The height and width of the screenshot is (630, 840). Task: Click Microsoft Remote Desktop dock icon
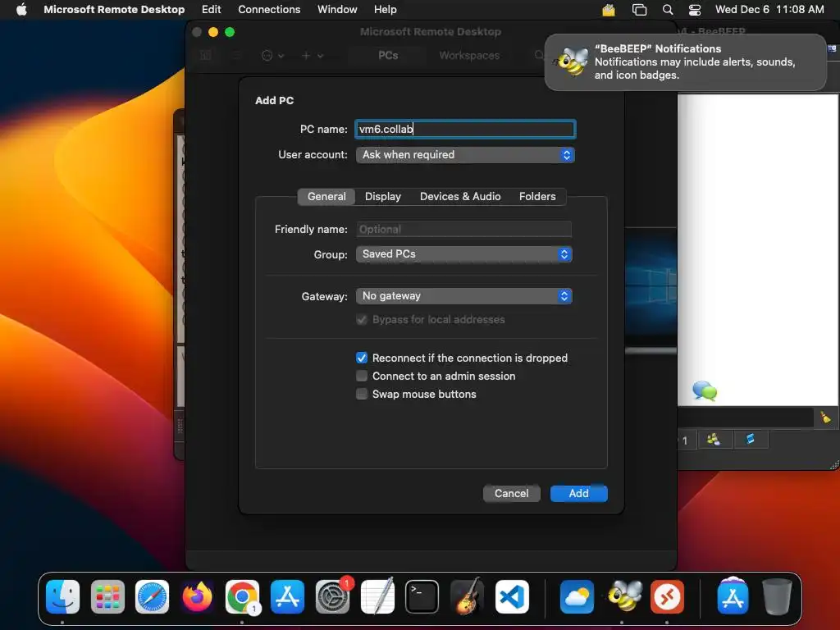click(667, 596)
